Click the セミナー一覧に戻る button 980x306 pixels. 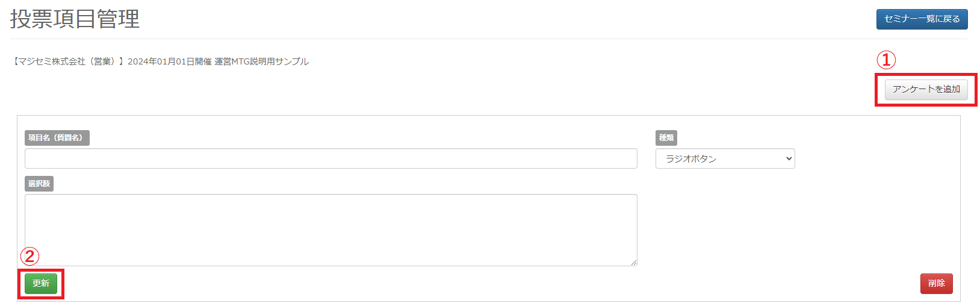coord(922,19)
